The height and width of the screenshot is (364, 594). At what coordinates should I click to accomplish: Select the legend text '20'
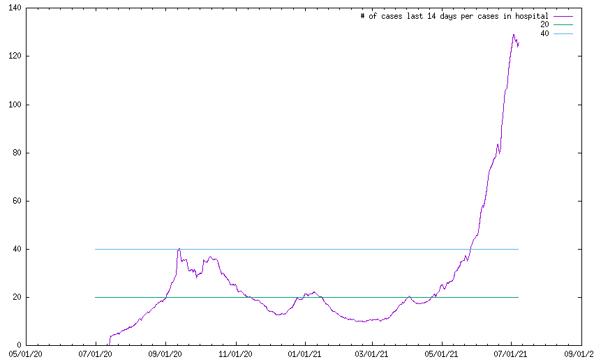pyautogui.click(x=544, y=24)
